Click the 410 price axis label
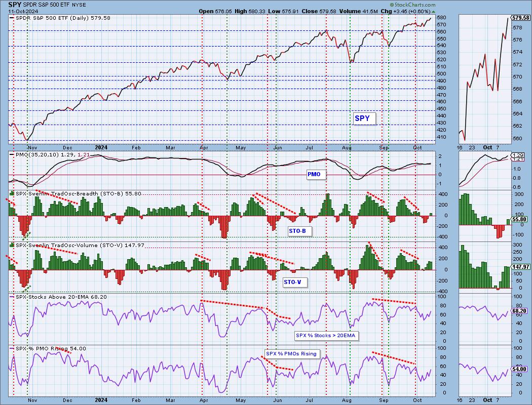 pyautogui.click(x=441, y=137)
